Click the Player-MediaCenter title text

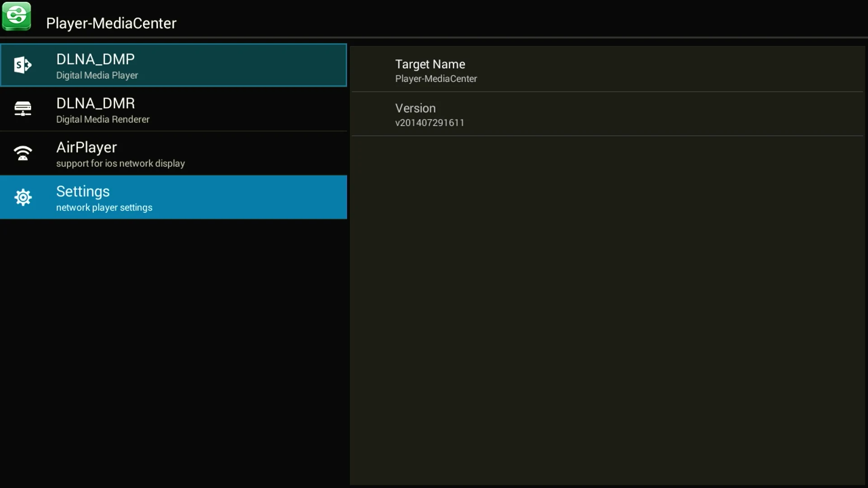tap(111, 23)
